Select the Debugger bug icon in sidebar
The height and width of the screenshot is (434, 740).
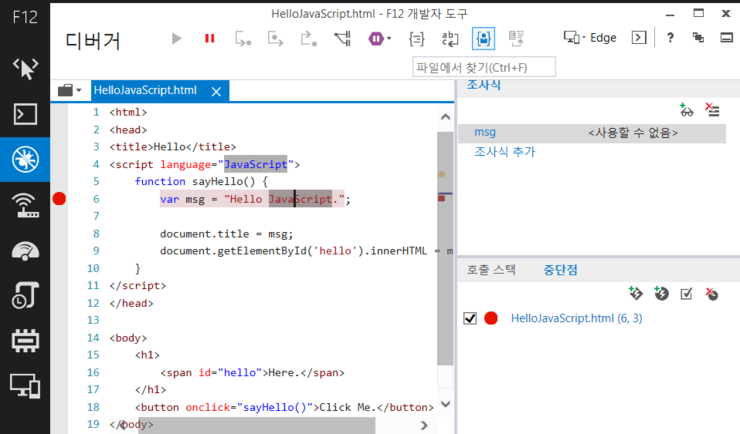(25, 159)
